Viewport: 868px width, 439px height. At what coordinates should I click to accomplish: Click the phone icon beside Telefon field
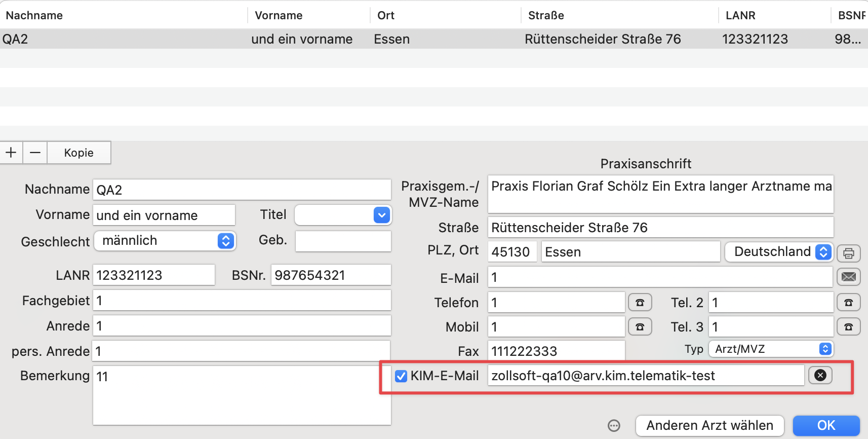pyautogui.click(x=640, y=303)
